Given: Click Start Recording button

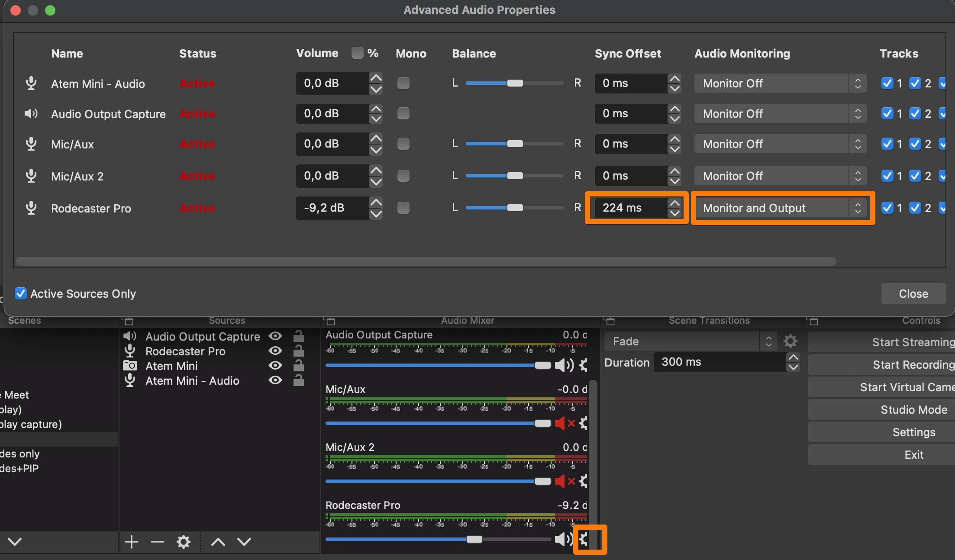Looking at the screenshot, I should [x=913, y=365].
